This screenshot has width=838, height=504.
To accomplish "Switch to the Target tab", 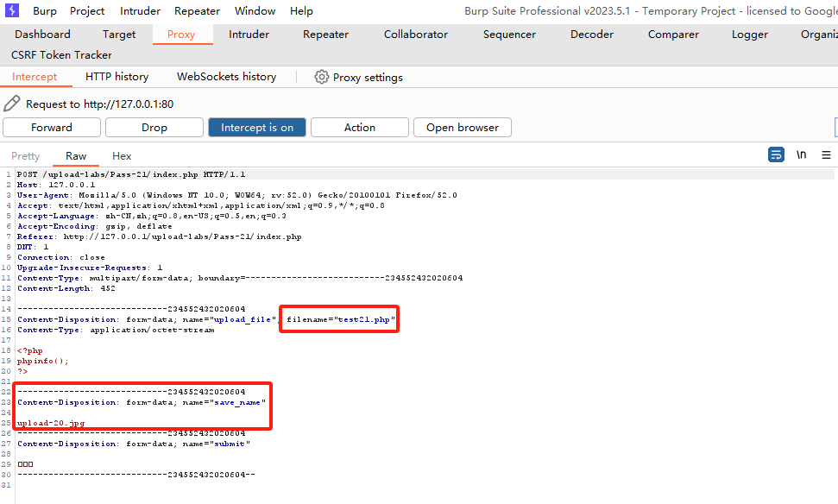I will [x=119, y=35].
